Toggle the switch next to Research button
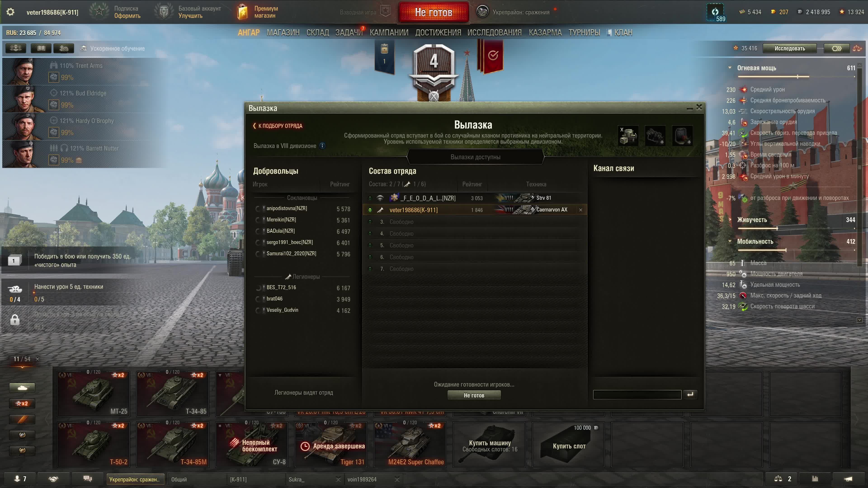Viewport: 868px width, 488px height. click(836, 49)
